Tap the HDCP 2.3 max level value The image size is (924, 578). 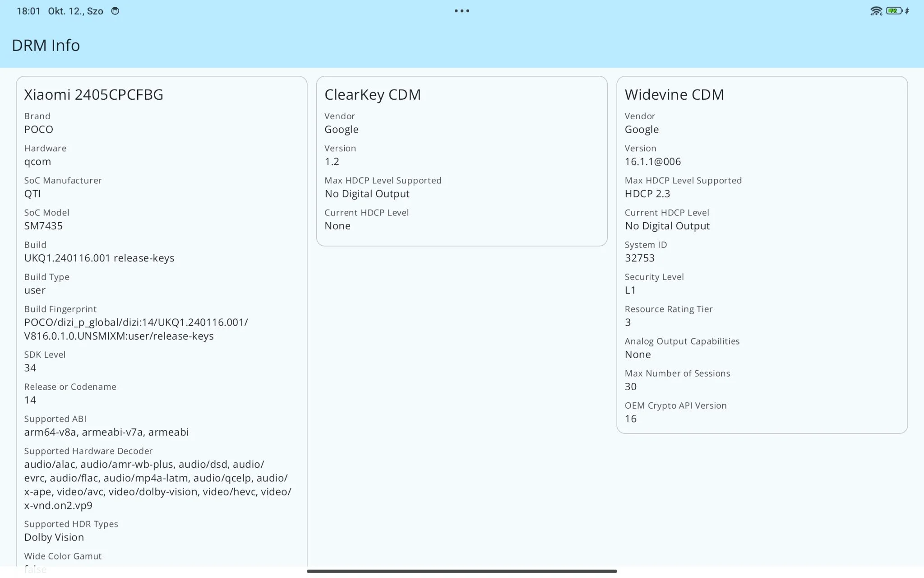point(647,194)
